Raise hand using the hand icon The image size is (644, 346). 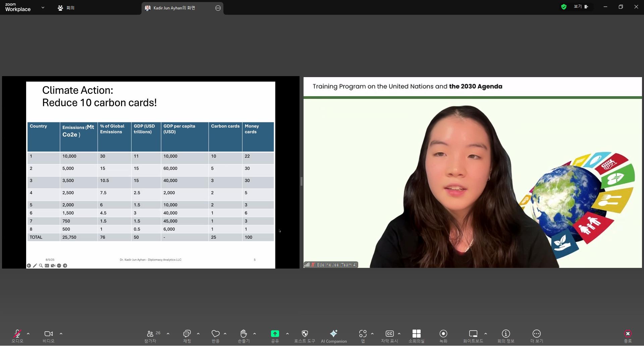pyautogui.click(x=244, y=334)
